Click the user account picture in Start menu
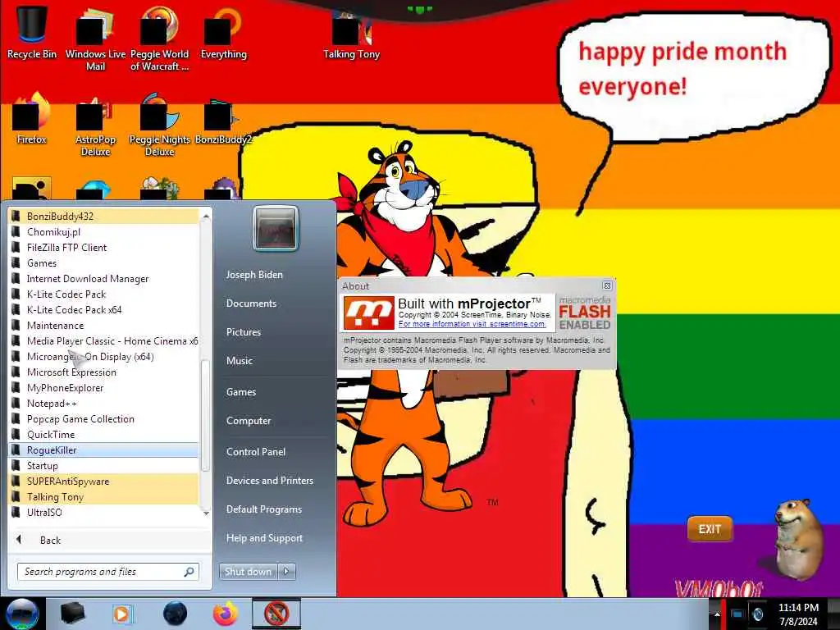Image resolution: width=840 pixels, height=630 pixels. click(x=276, y=228)
